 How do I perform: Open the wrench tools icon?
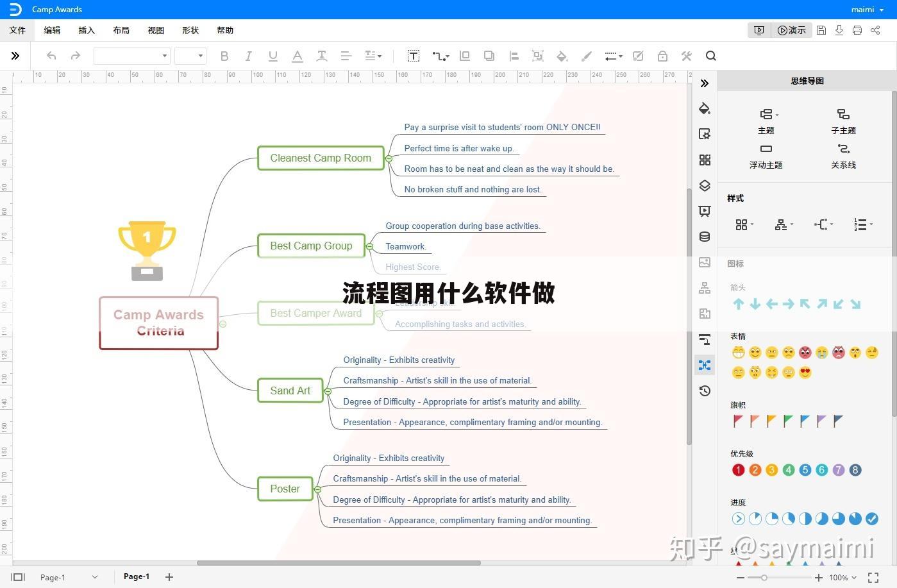pos(687,56)
